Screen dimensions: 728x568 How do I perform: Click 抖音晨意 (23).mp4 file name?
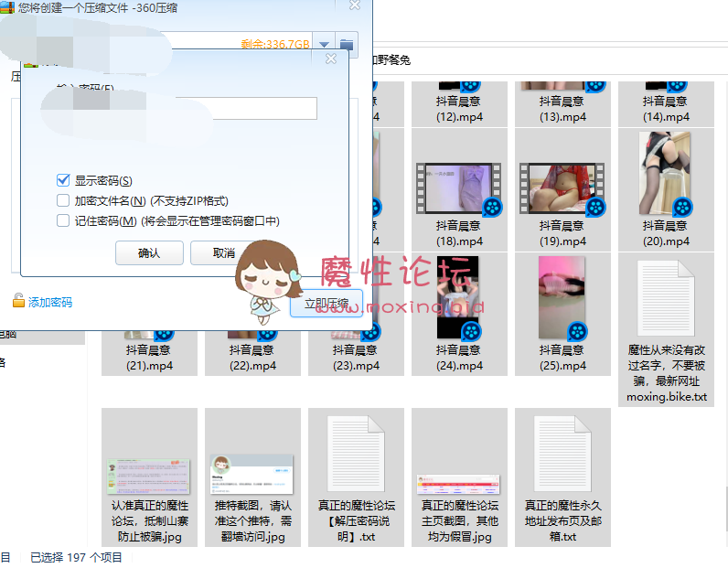coord(356,358)
